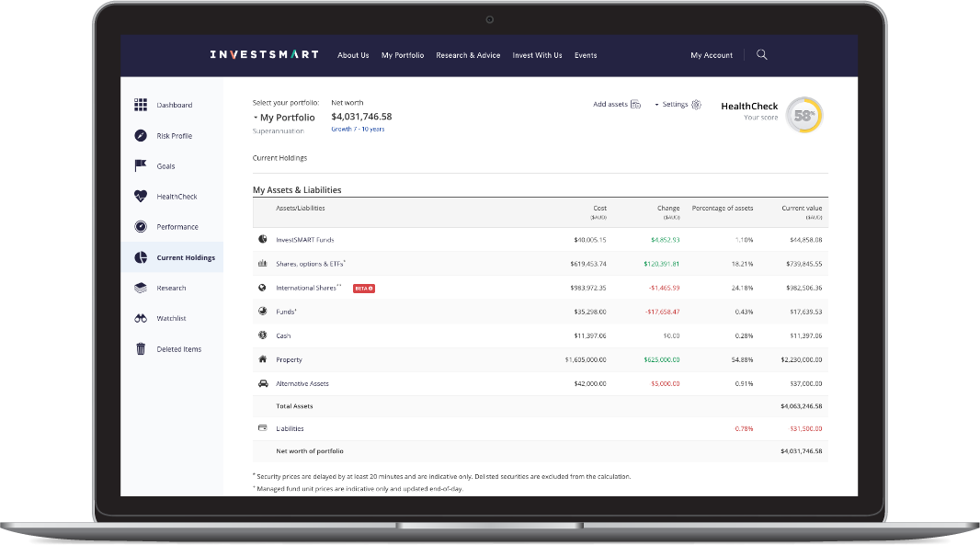Click the $31,500.00 liabilities value
980x545 pixels.
pyautogui.click(x=805, y=429)
